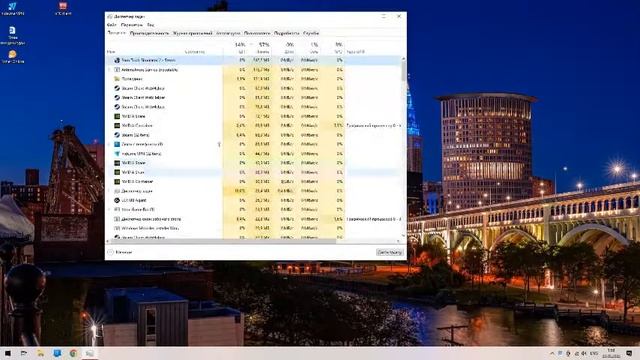Select the Процессы tab
The height and width of the screenshot is (360, 640).
tap(117, 33)
